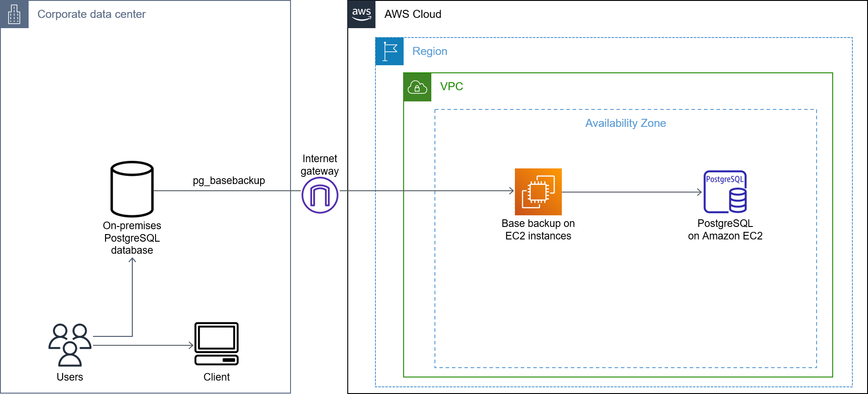Click the "Corporate data center" label
868x394 pixels.
(92, 14)
